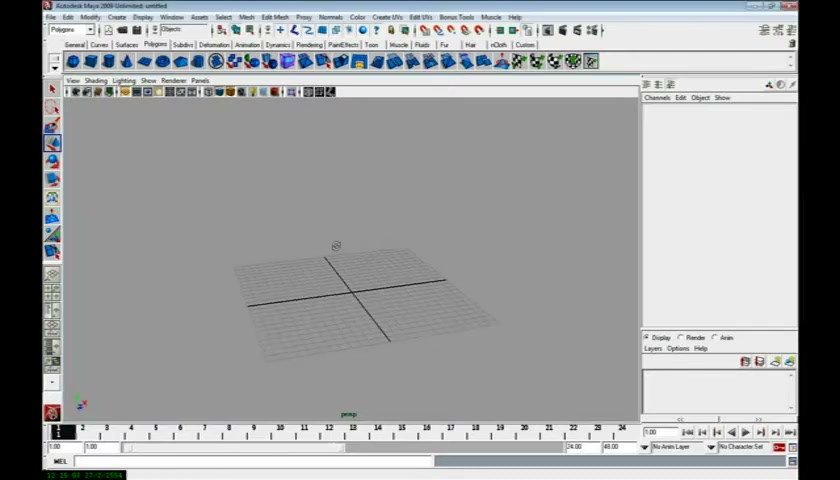The width and height of the screenshot is (840, 480).
Task: Pick the Universal Manipulator tool
Action: pyautogui.click(x=52, y=198)
